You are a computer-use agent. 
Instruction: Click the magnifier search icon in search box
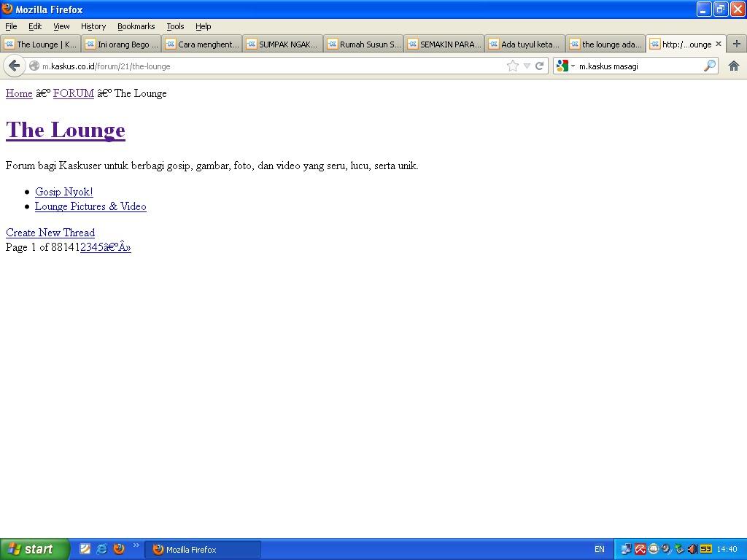click(x=709, y=66)
